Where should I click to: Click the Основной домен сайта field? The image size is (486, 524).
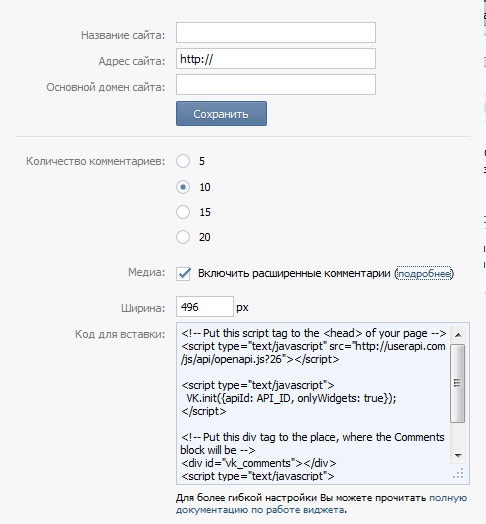click(276, 85)
